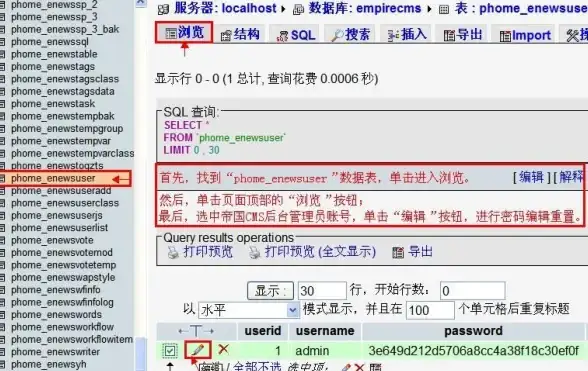
Task: Select phome_enewstags in table list
Action: (x=53, y=66)
